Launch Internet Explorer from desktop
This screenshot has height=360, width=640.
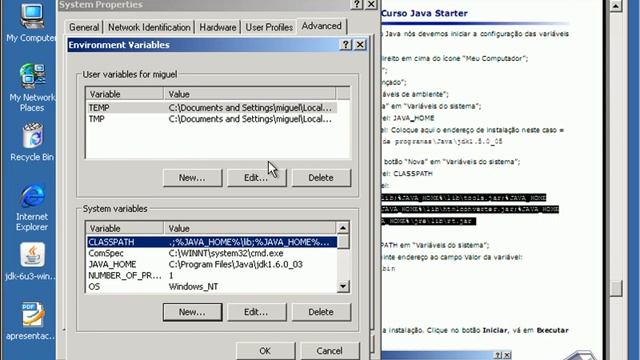click(32, 208)
